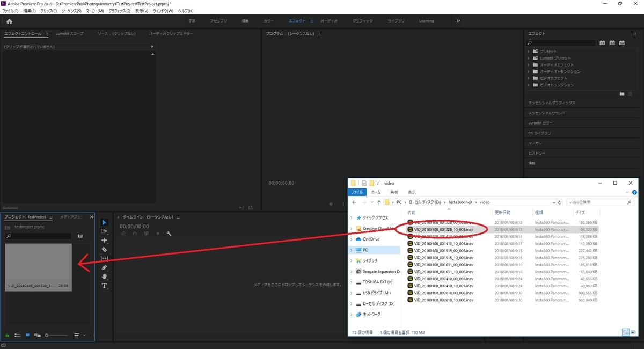The height and width of the screenshot is (349, 644).
Task: Open ウィンドウ(W) menu
Action: click(163, 11)
